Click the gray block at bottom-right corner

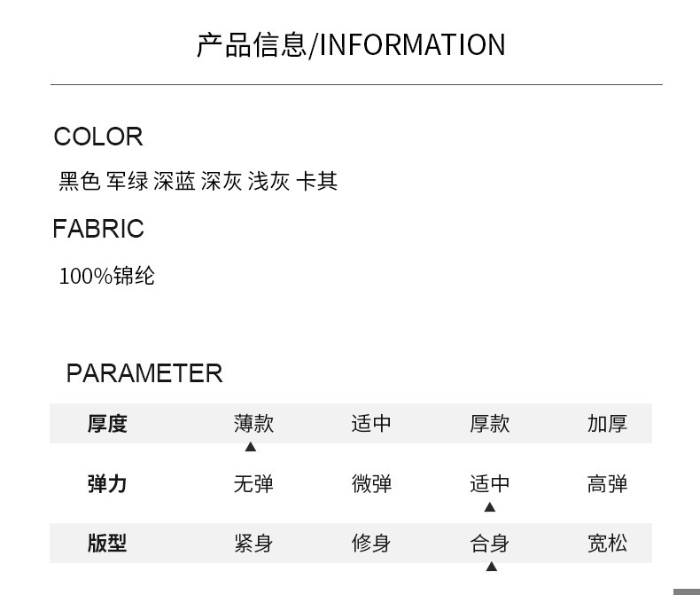pos(687,591)
